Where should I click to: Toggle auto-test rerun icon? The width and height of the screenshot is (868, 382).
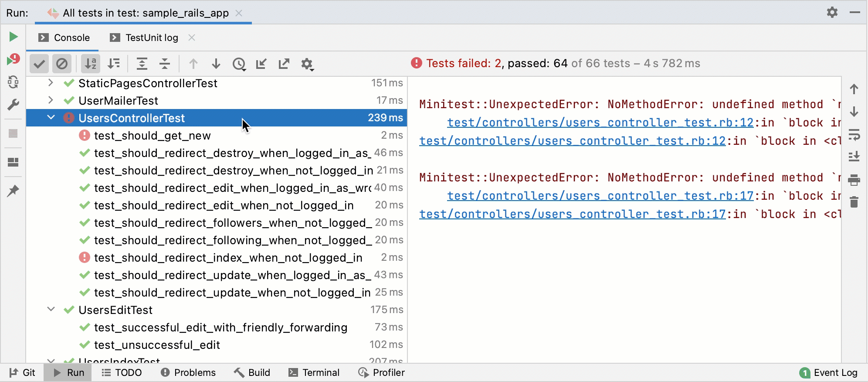click(14, 82)
